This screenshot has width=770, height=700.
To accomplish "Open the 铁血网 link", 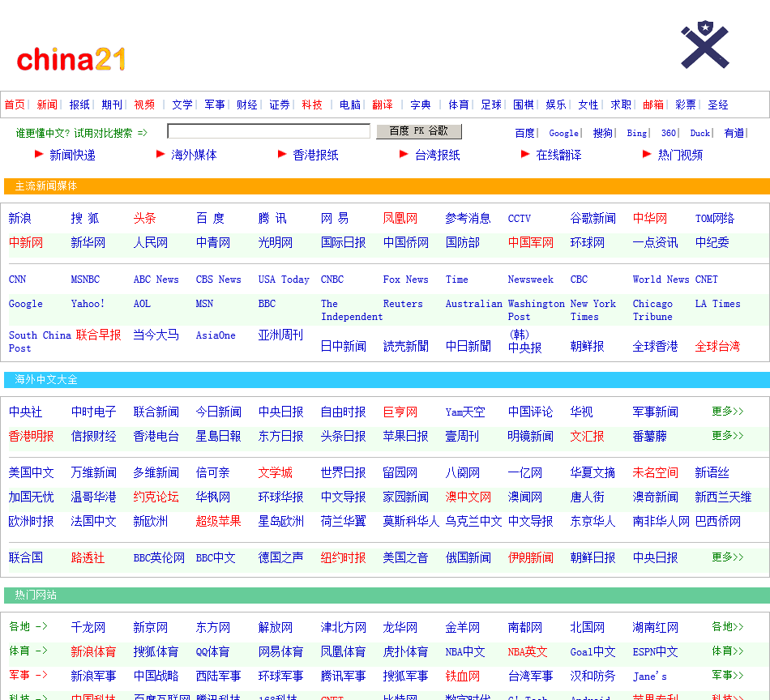I will (463, 676).
